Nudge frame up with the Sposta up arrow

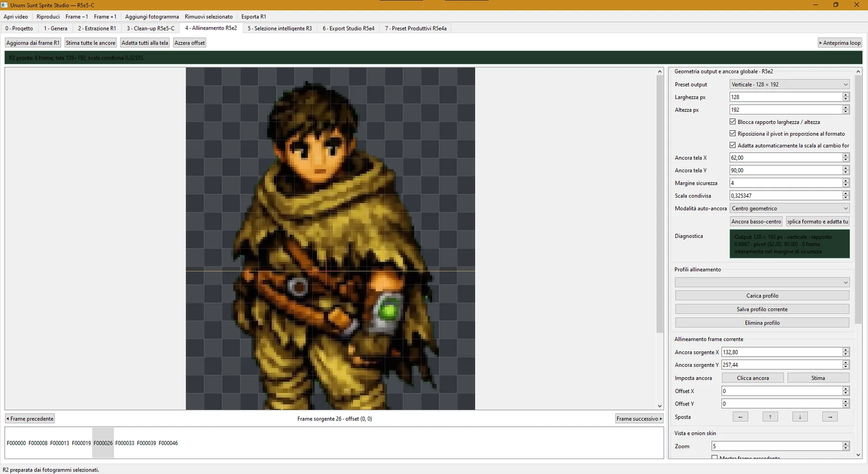coord(770,417)
